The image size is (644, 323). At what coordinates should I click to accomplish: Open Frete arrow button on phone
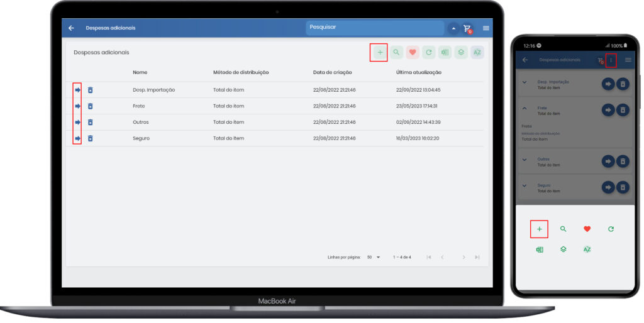pyautogui.click(x=608, y=110)
